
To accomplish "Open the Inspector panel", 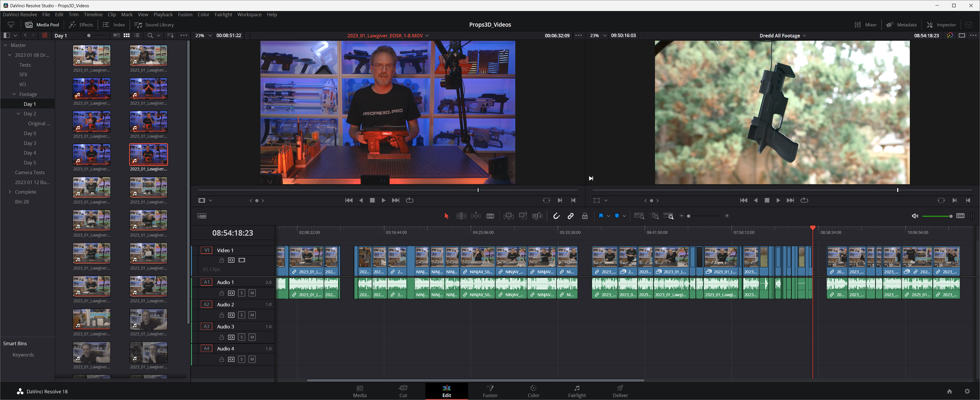I will click(941, 25).
